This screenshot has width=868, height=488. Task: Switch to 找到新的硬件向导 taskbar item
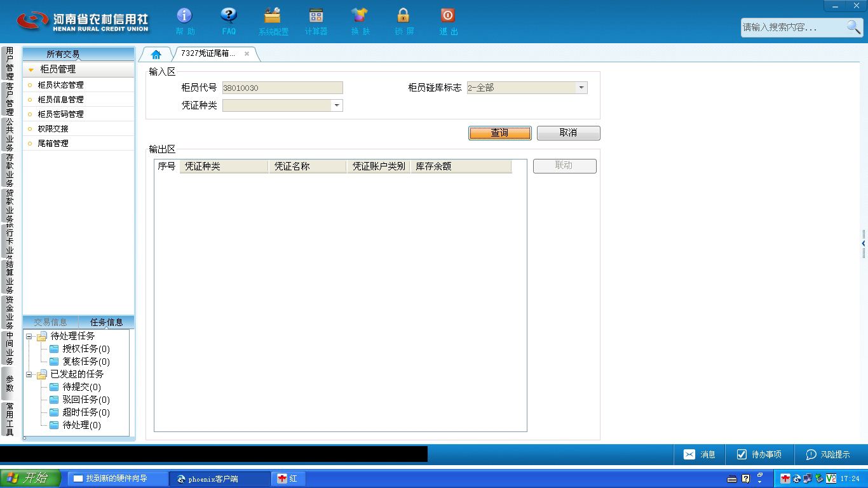[x=118, y=478]
